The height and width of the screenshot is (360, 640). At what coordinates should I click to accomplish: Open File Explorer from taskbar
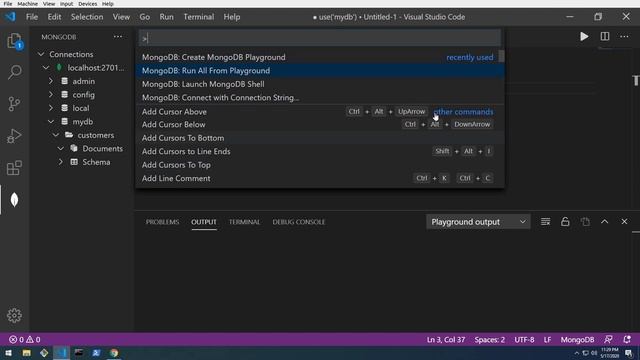26,353
